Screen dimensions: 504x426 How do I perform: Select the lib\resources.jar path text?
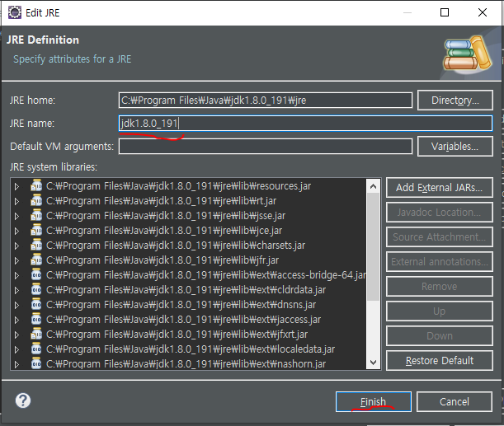point(179,186)
